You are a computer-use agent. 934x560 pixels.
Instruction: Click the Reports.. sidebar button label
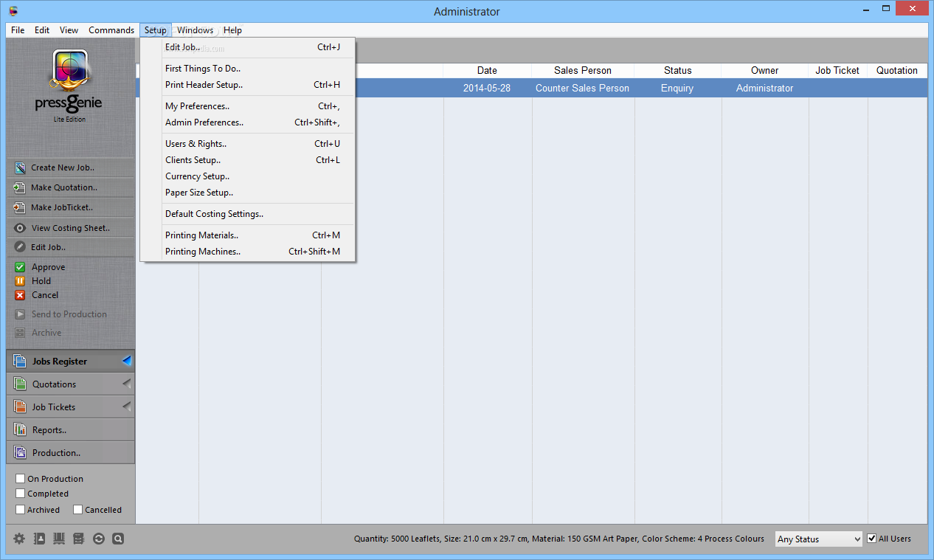coord(49,430)
